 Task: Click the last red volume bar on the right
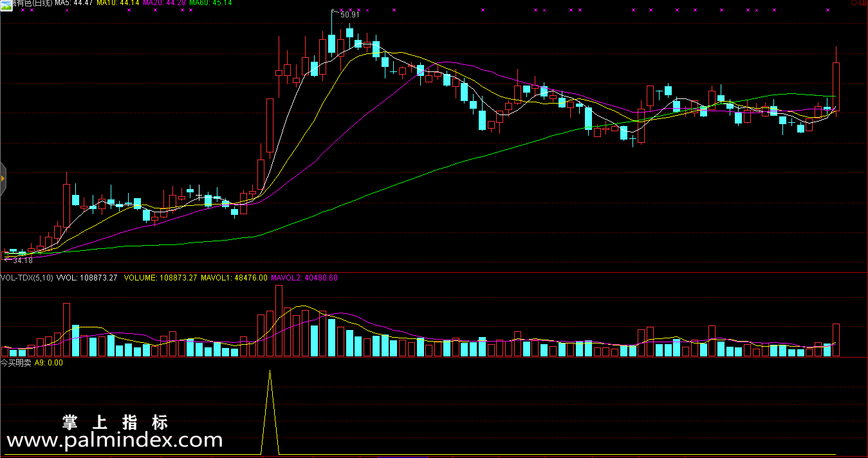[836, 340]
